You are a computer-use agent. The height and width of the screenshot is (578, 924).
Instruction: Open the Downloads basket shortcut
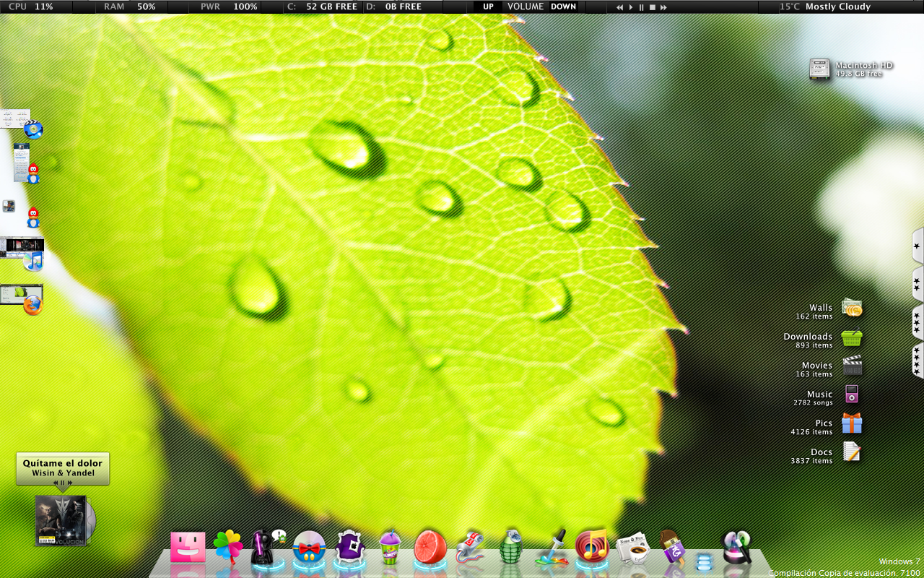pos(852,337)
